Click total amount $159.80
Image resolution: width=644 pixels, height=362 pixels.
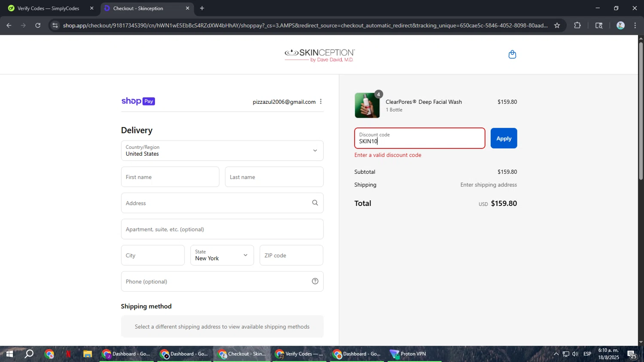[x=504, y=203]
